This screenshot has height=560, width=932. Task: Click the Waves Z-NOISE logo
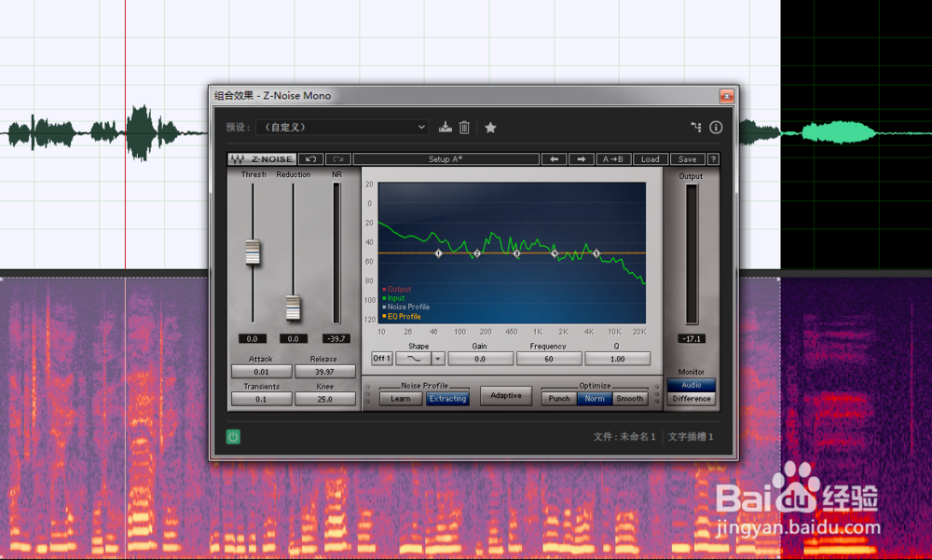pos(262,159)
